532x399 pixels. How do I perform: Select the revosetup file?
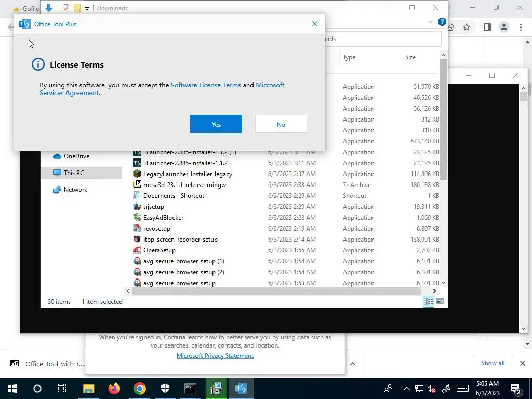(156, 229)
